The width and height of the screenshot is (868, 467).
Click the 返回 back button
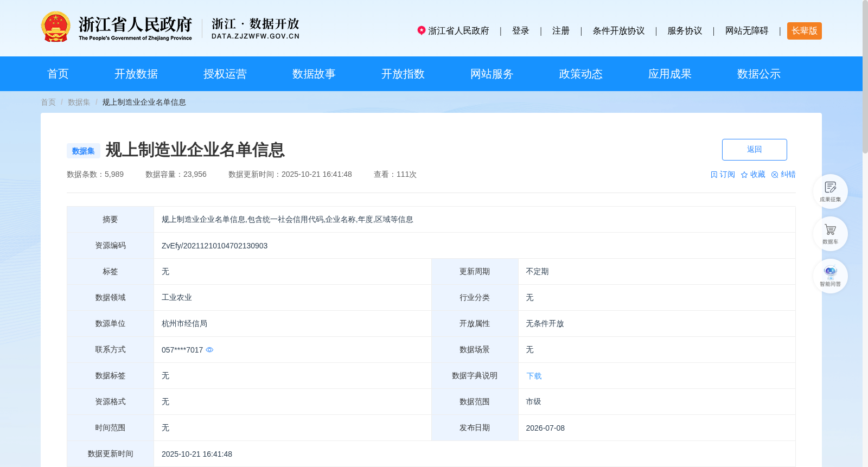pyautogui.click(x=755, y=150)
